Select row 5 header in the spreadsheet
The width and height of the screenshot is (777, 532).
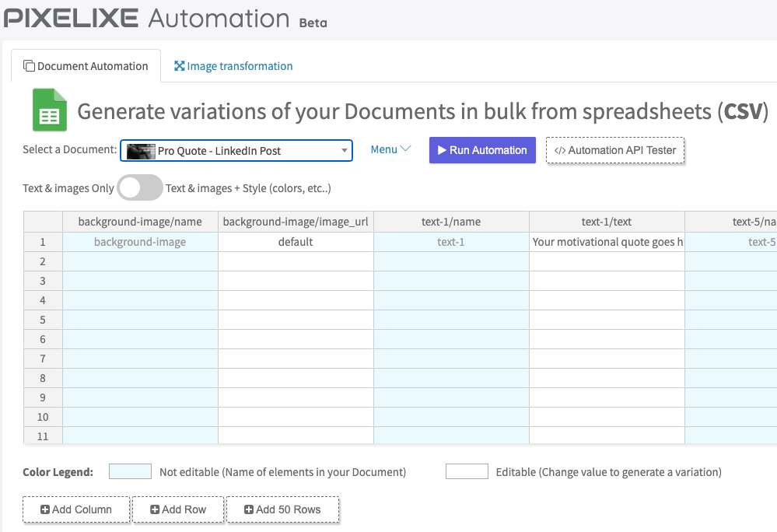[x=43, y=320]
